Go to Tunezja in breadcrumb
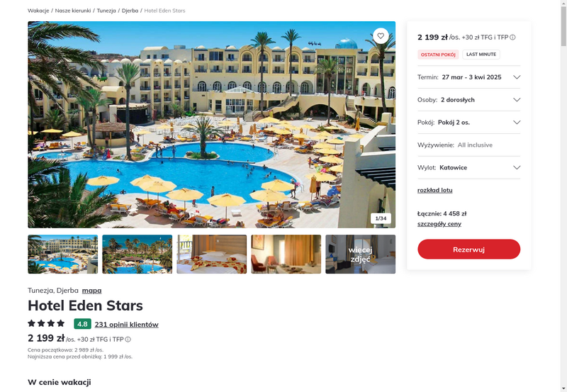567x392 pixels. pyautogui.click(x=106, y=11)
